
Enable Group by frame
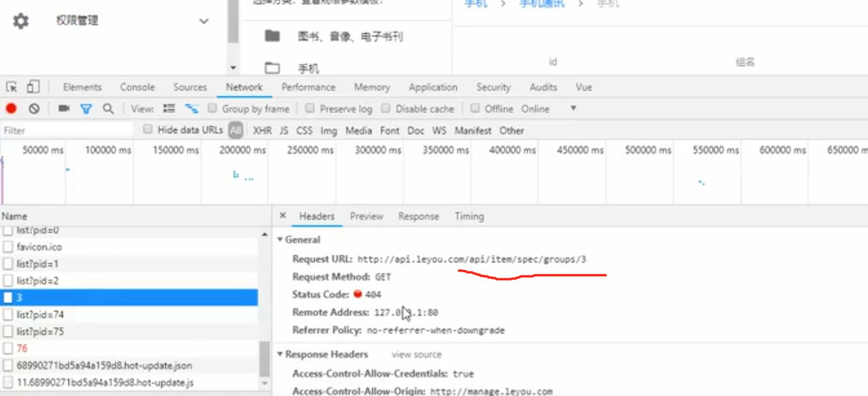tap(212, 108)
